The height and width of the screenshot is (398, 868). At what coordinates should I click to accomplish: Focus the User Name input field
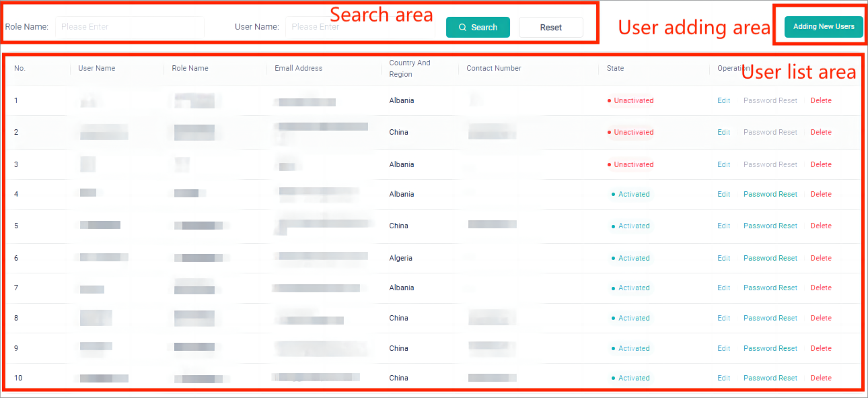(359, 27)
